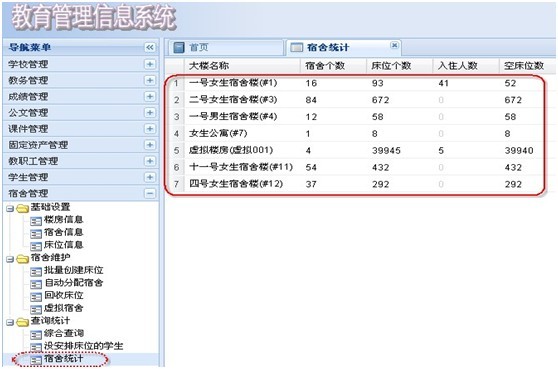
Task: Collapse the 宿舍维护 tree folder toggle
Action: 10,259
